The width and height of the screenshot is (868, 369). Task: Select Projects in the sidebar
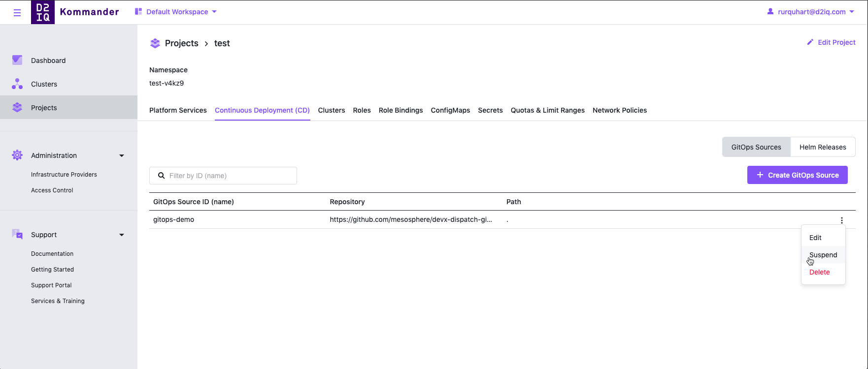click(68, 107)
